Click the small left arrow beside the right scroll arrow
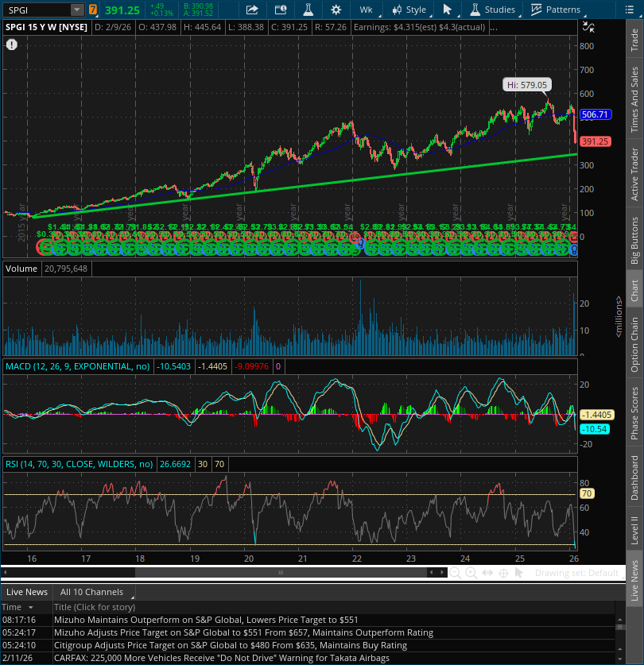The image size is (644, 665). pyautogui.click(x=432, y=573)
